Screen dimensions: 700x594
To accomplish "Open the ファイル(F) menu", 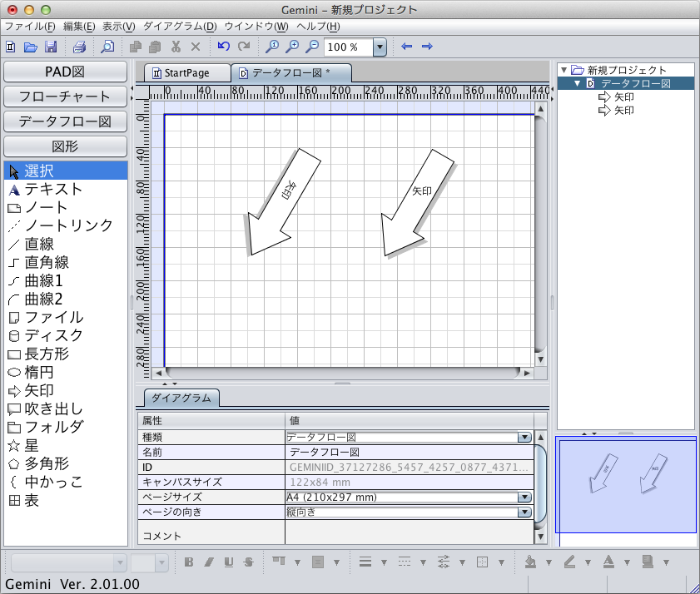I will pos(30,27).
